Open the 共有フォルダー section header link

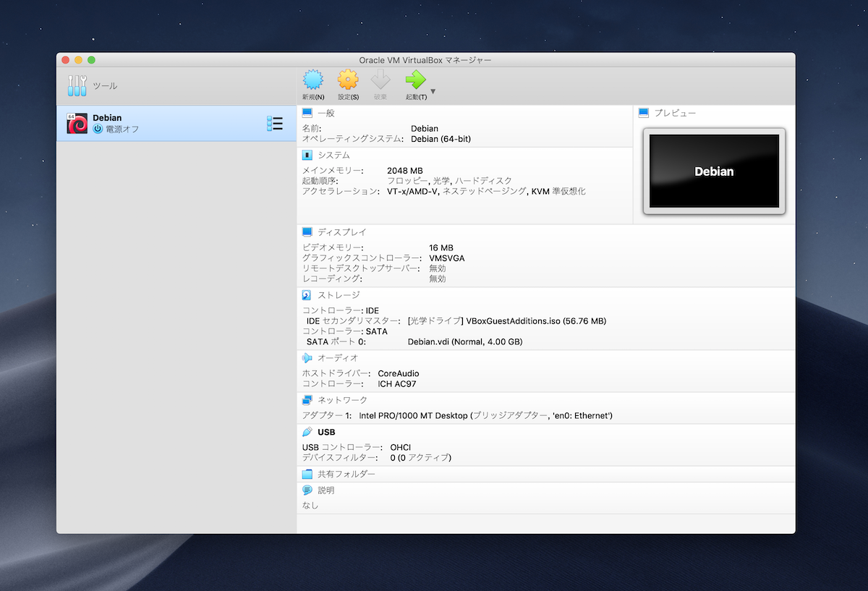click(346, 474)
